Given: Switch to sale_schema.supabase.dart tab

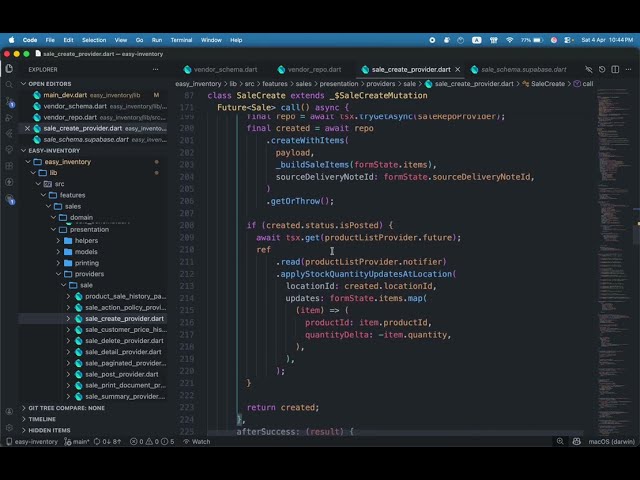Looking at the screenshot, I should click(x=518, y=69).
